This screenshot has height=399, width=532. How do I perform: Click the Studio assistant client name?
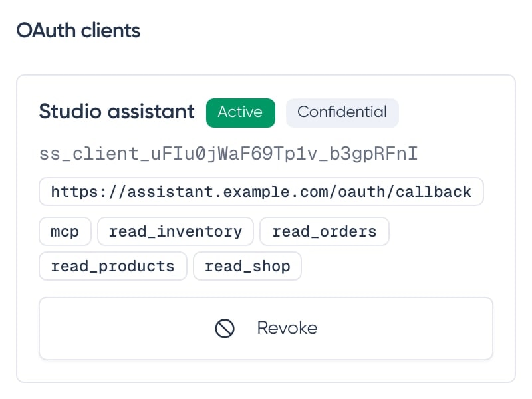pos(117,112)
